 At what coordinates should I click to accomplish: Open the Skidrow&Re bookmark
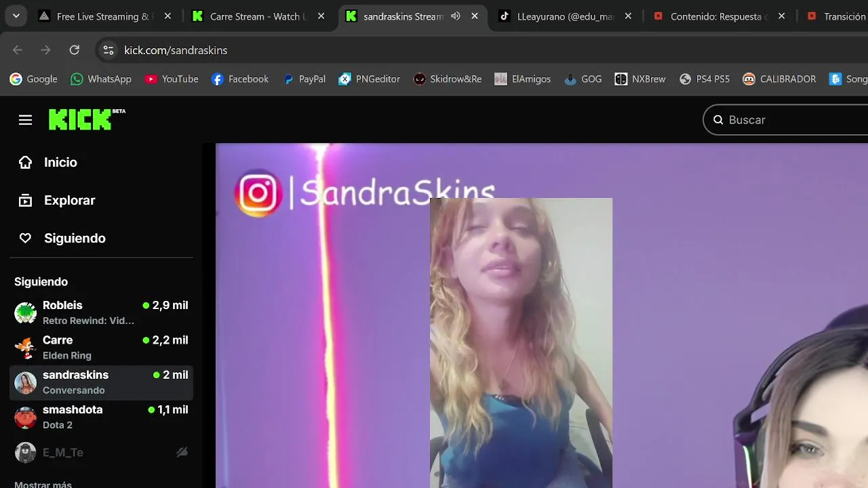point(448,79)
